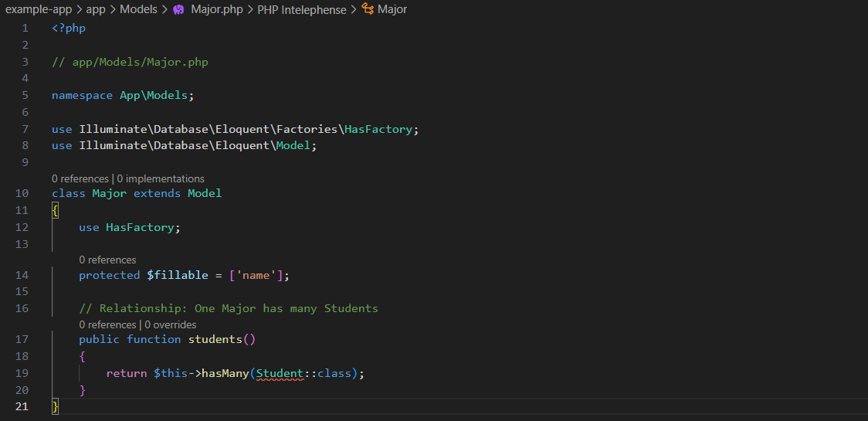Open '0 implementations' code lens above class Major
The height and width of the screenshot is (421, 868).
coord(161,179)
